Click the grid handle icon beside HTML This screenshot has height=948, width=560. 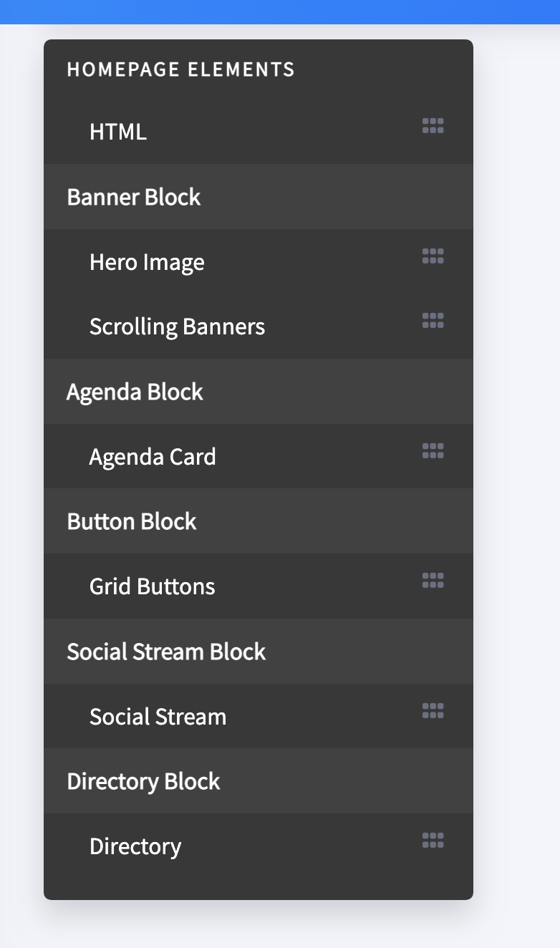433,126
